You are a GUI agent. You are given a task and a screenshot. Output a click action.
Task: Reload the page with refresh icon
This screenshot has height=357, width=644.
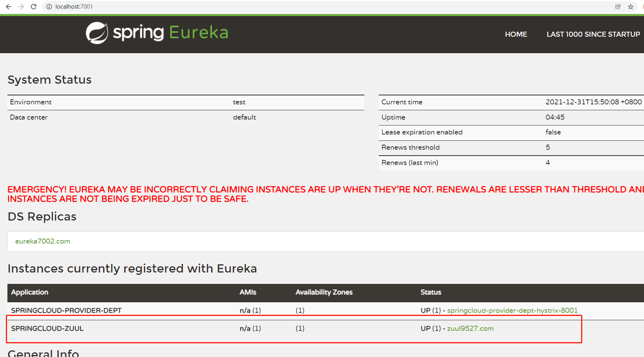[34, 7]
